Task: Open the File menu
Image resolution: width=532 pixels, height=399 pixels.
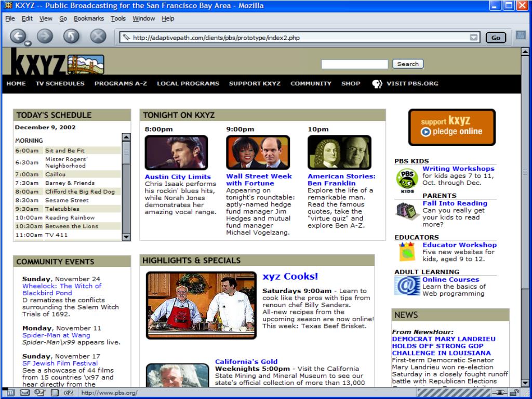Action: click(x=10, y=19)
